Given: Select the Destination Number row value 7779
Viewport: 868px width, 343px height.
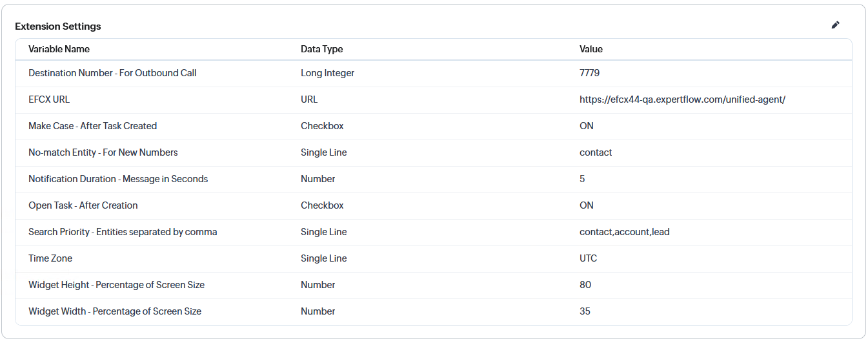Looking at the screenshot, I should (589, 73).
